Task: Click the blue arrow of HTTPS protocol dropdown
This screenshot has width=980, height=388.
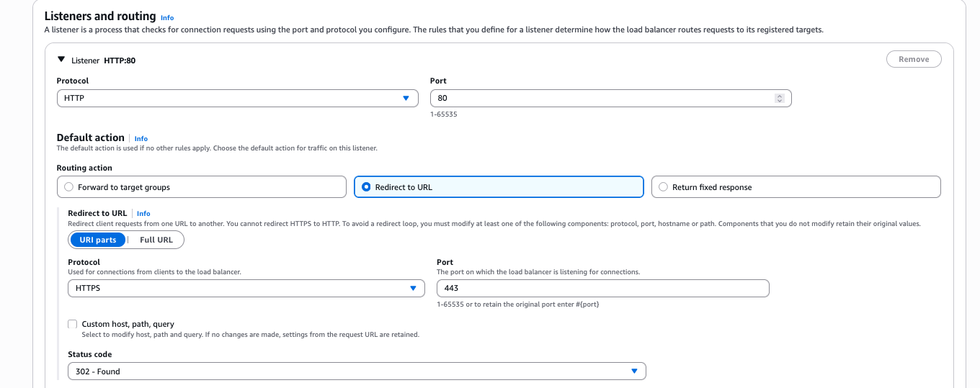Action: click(413, 289)
